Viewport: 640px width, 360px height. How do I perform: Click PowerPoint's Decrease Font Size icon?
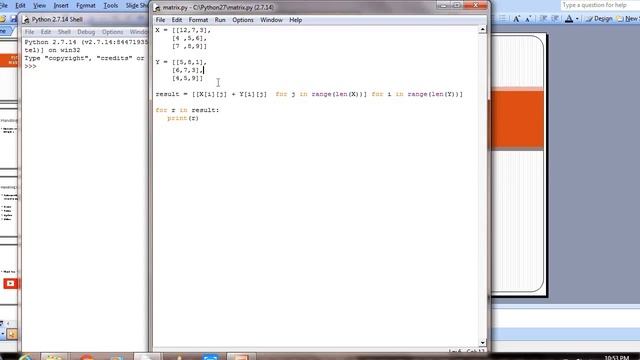[x=528, y=19]
